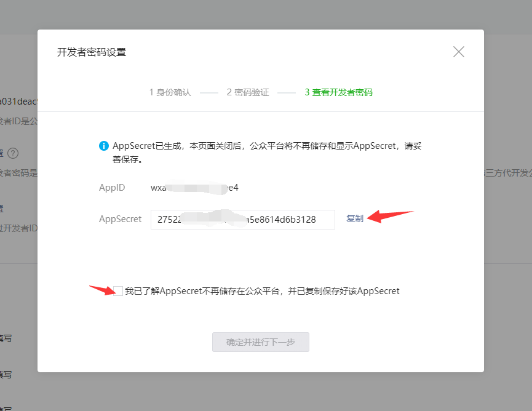Click the AppID value text

pos(194,188)
